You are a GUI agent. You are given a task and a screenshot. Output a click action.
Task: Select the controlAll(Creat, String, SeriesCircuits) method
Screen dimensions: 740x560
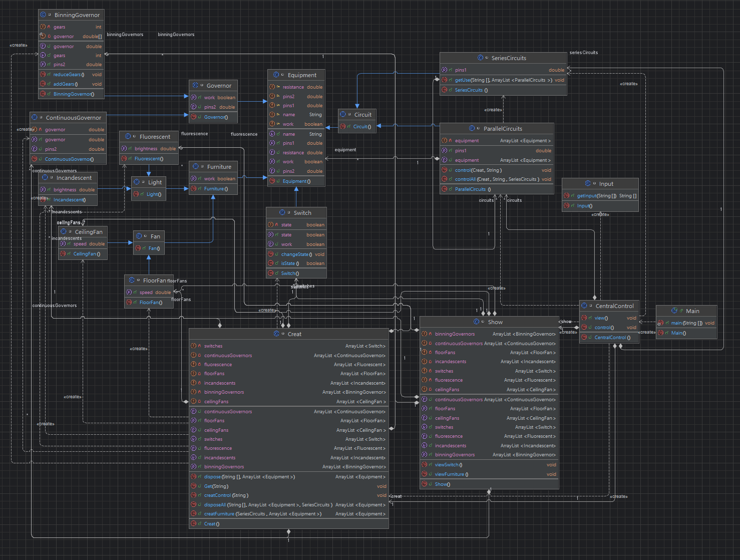coord(497,179)
